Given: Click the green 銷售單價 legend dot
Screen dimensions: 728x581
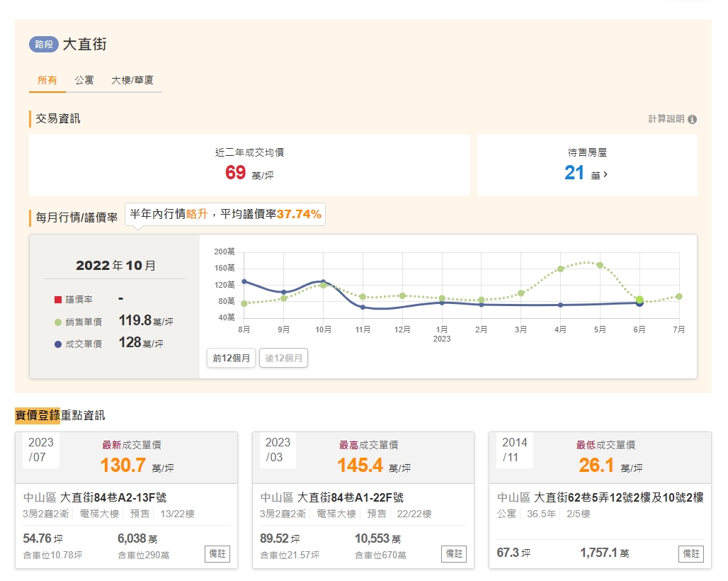Looking at the screenshot, I should tap(58, 322).
